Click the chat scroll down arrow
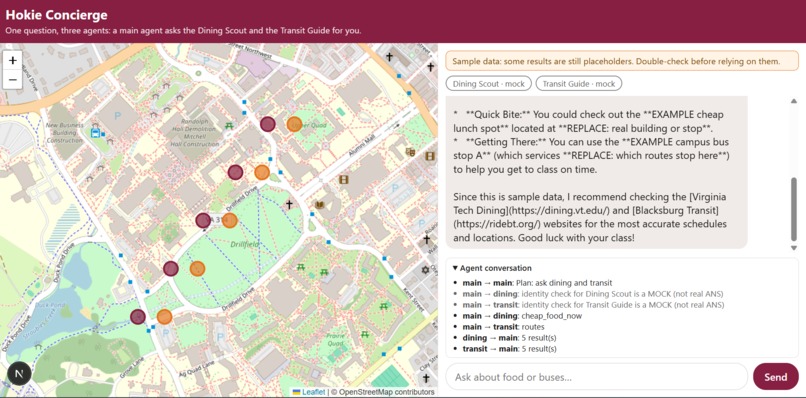Viewport: 806px width, 398px height. [794, 248]
